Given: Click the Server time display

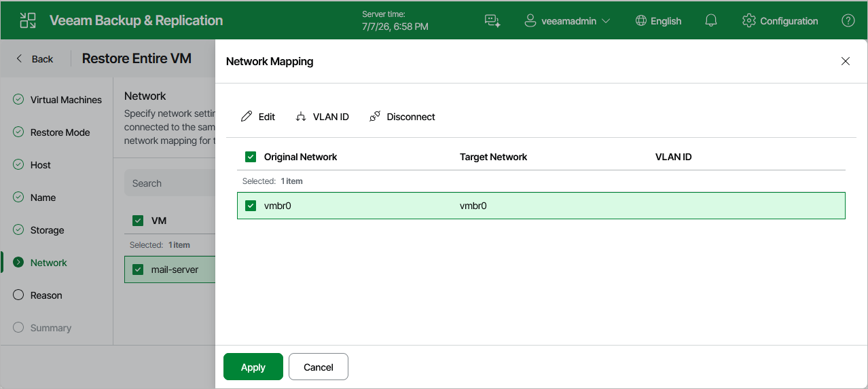Looking at the screenshot, I should point(395,20).
